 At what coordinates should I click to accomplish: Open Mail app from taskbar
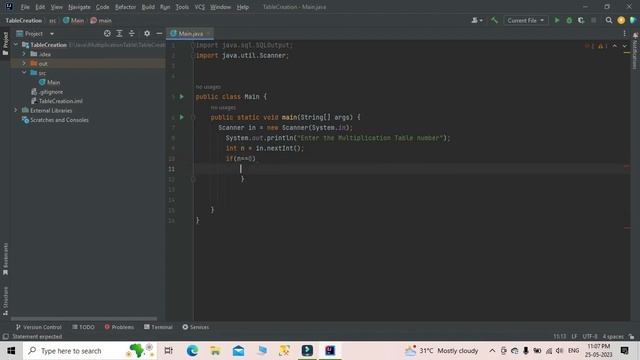pyautogui.click(x=238, y=351)
